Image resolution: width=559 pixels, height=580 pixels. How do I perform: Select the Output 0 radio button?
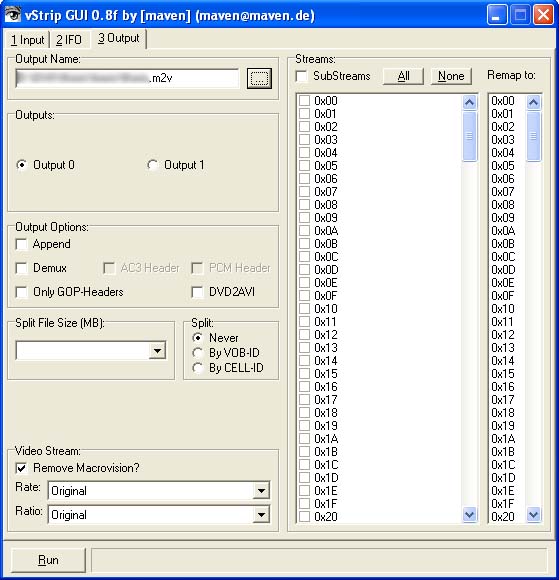click(45, 165)
